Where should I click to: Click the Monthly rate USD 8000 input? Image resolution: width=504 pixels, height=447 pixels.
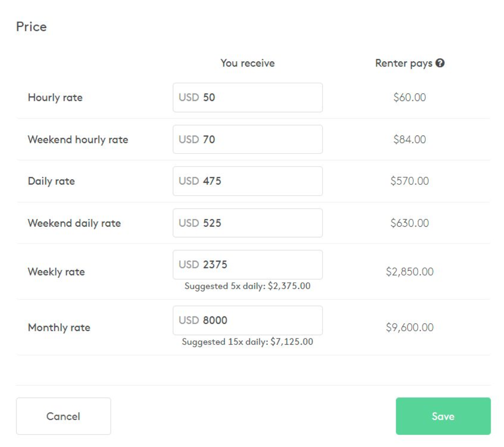(247, 321)
